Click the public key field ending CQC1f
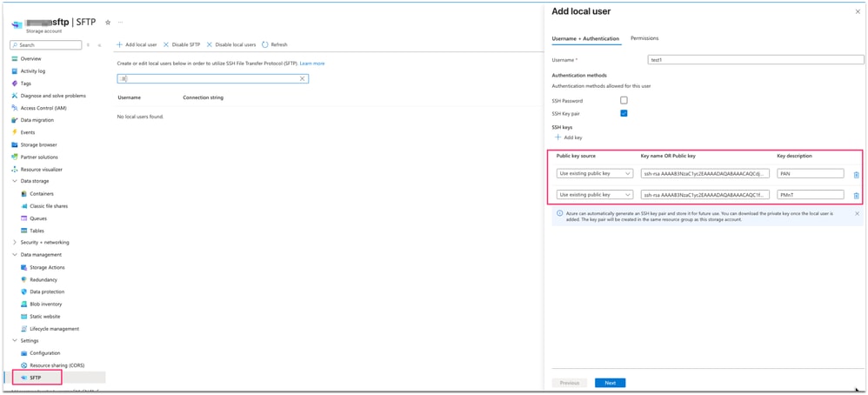The image size is (868, 395). [704, 194]
